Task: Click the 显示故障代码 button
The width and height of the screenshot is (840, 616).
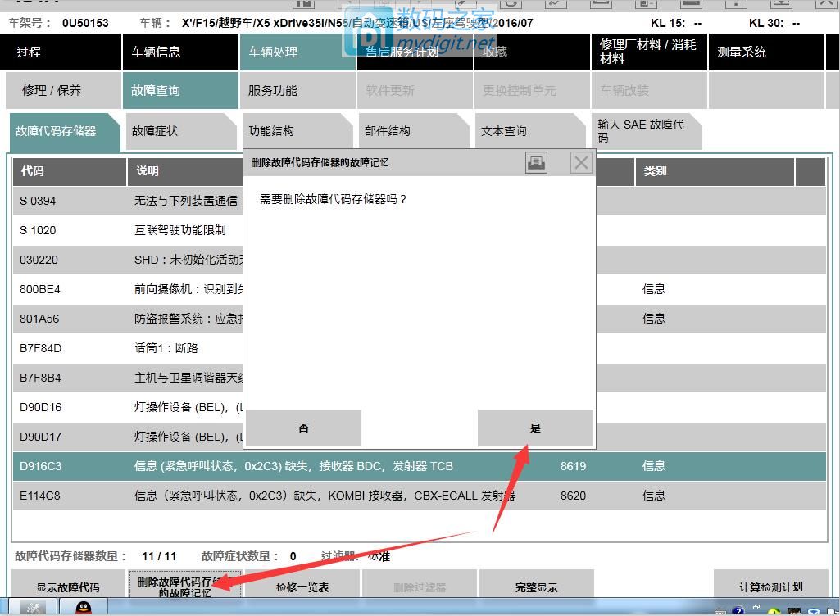Action: 68,584
